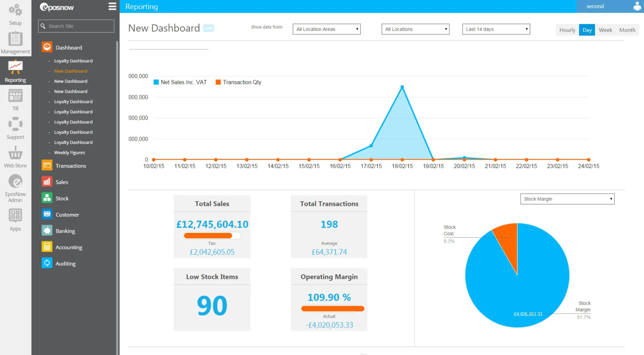The height and width of the screenshot is (355, 644).
Task: Toggle Transaction Qty legend swatch
Action: (x=218, y=82)
